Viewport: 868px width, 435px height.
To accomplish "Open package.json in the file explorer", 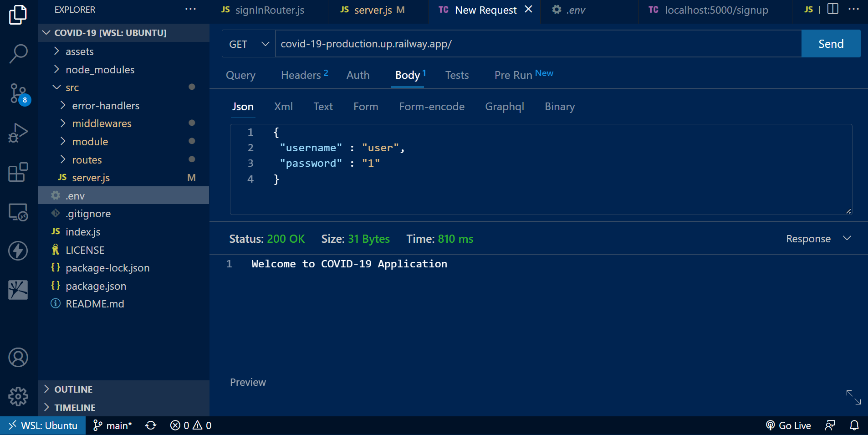I will [x=123, y=286].
